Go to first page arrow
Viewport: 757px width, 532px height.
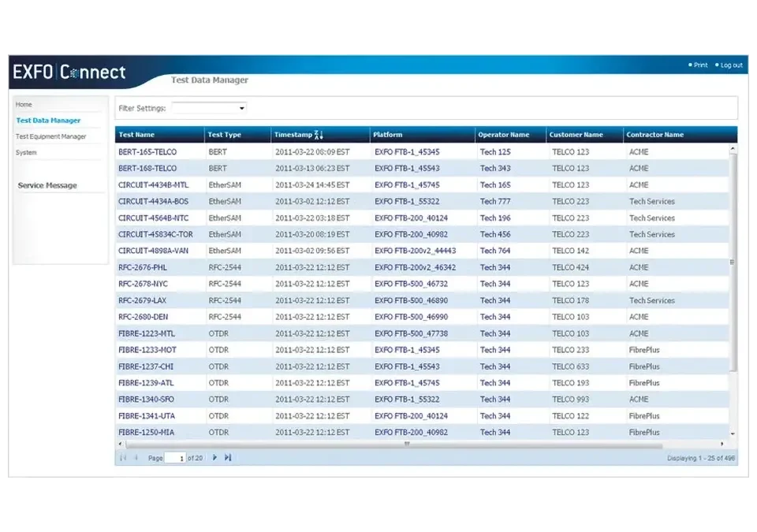click(123, 457)
